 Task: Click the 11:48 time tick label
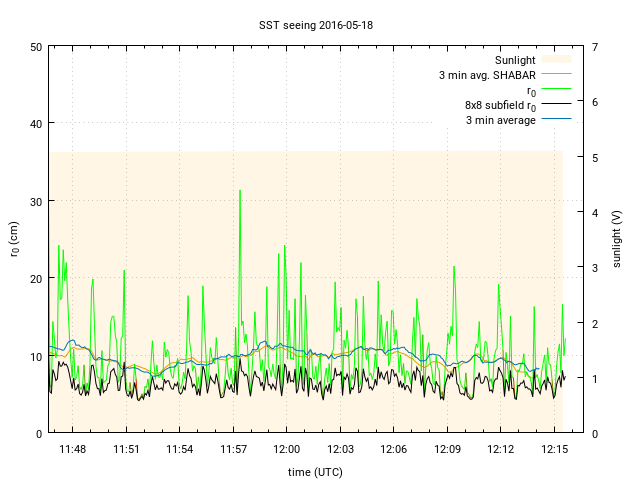click(72, 449)
